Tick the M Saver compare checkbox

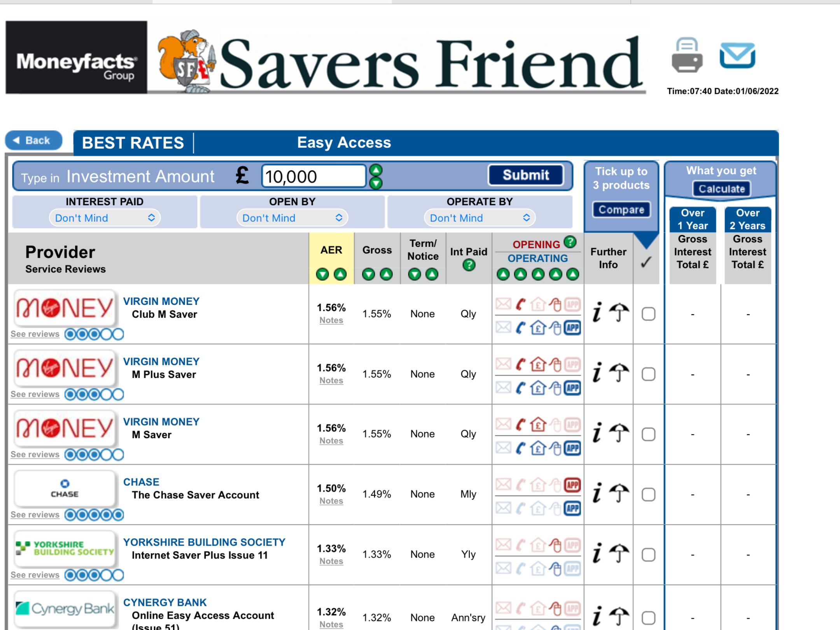click(x=648, y=434)
